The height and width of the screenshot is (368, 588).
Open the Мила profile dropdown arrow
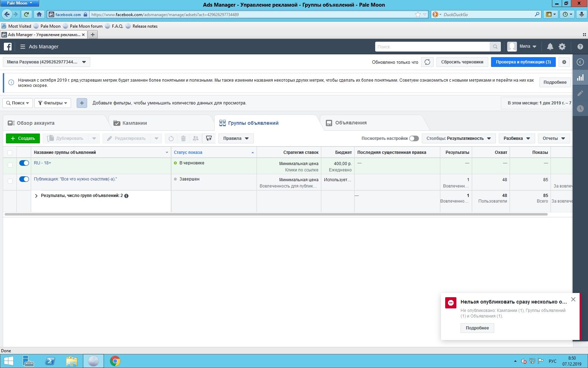(x=534, y=47)
